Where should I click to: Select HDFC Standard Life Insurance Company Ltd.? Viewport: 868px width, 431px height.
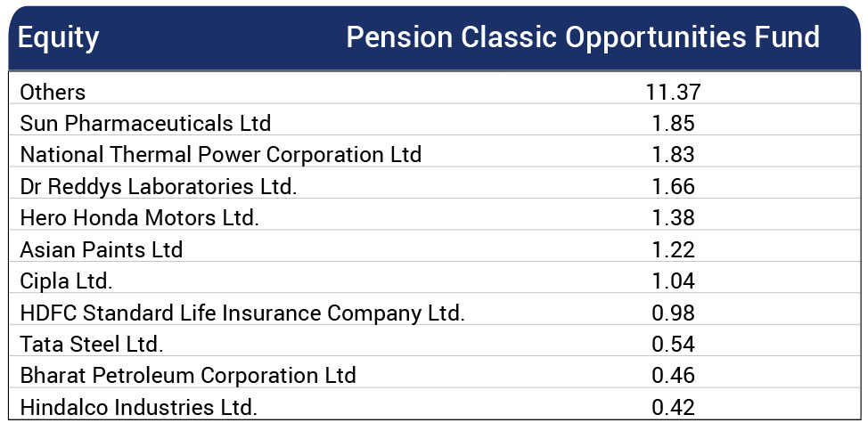(242, 313)
